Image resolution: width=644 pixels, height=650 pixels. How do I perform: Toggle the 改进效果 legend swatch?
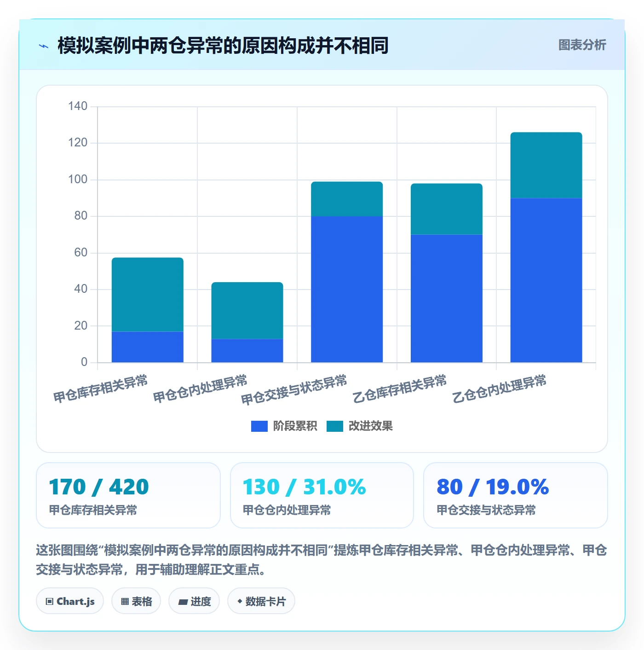(x=334, y=426)
